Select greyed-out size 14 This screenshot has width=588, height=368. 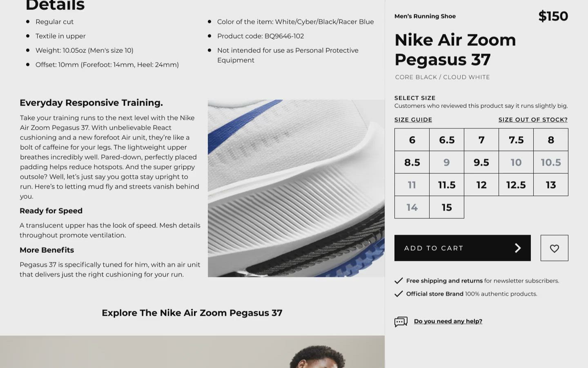pyautogui.click(x=412, y=207)
